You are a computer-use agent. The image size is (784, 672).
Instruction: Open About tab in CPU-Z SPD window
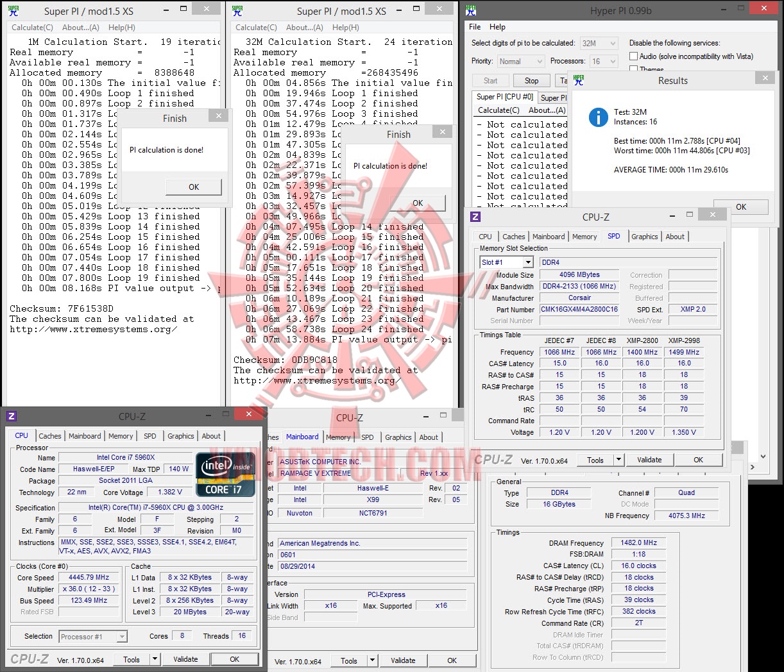[675, 237]
